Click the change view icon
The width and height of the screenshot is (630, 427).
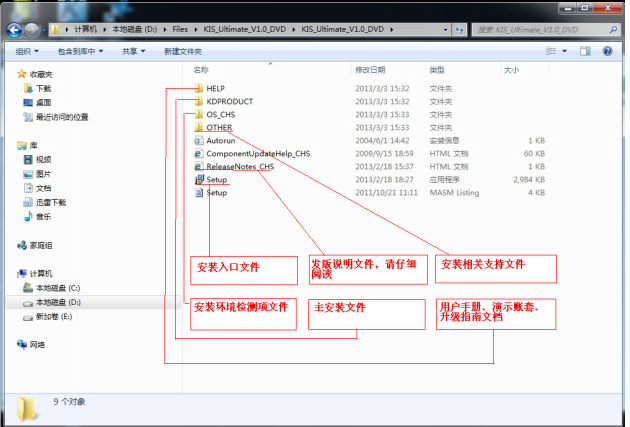click(551, 51)
